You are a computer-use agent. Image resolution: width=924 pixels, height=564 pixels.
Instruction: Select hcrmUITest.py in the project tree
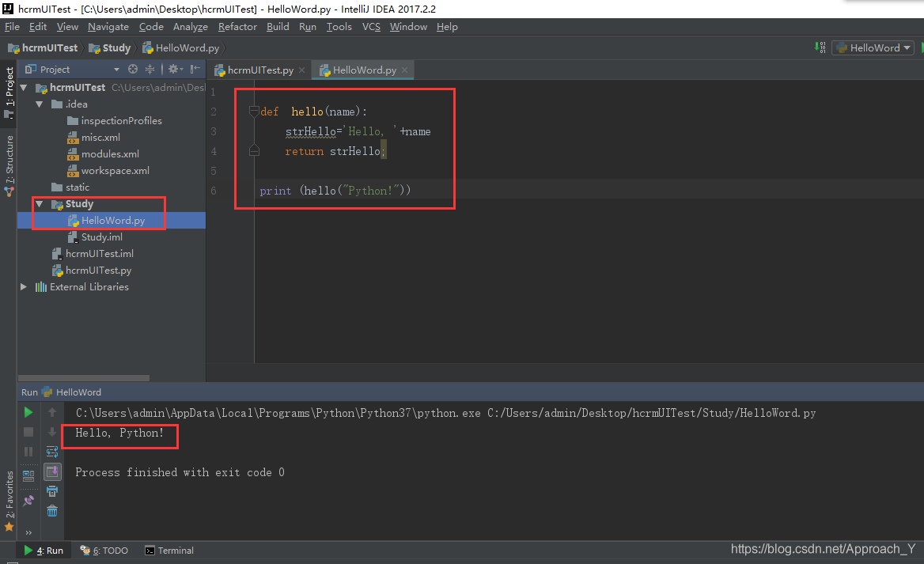point(92,270)
